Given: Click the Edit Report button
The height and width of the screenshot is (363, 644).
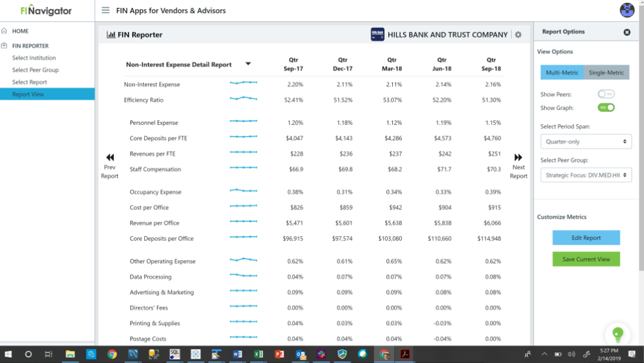Looking at the screenshot, I should (585, 237).
